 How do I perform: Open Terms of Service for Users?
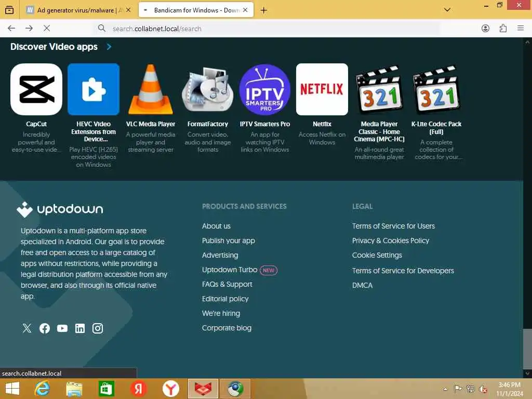(393, 226)
